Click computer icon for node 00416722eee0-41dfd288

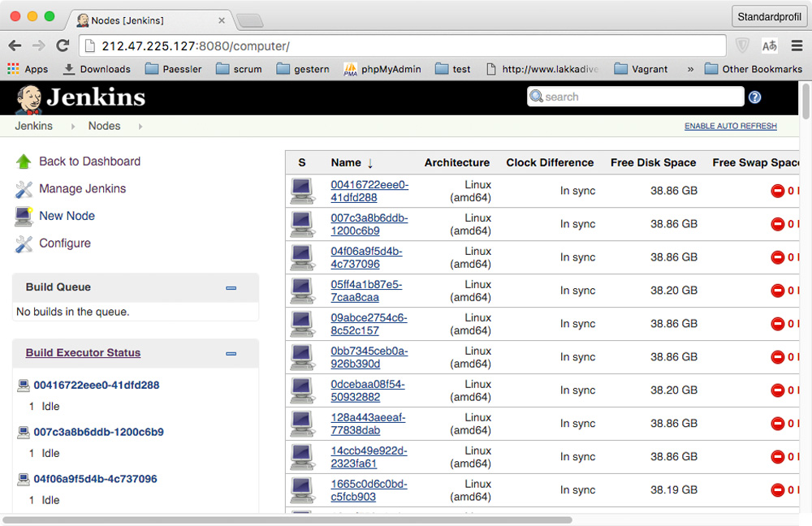point(302,192)
